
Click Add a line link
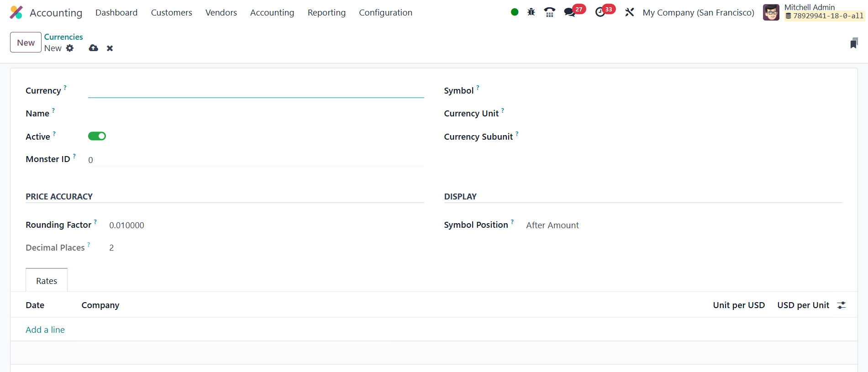[45, 330]
